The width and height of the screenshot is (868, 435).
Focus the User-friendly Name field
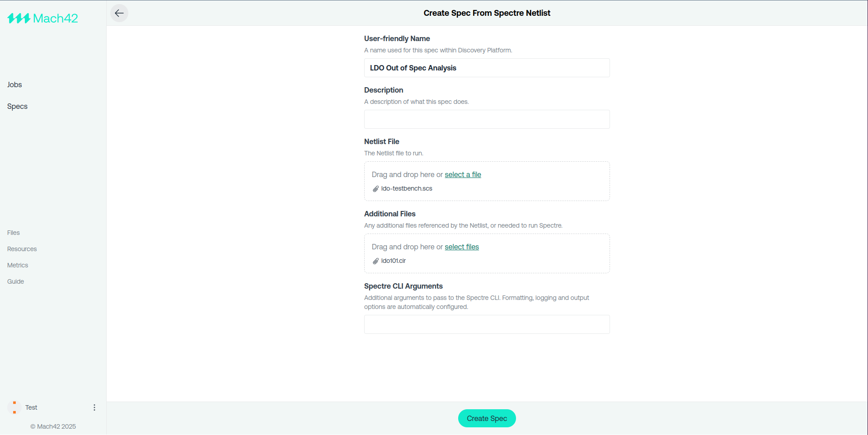pyautogui.click(x=487, y=68)
